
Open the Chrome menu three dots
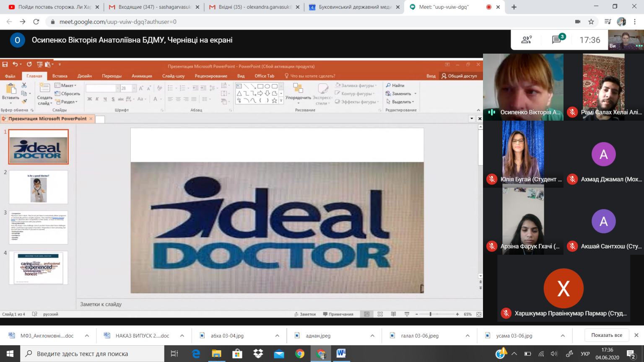click(x=636, y=22)
